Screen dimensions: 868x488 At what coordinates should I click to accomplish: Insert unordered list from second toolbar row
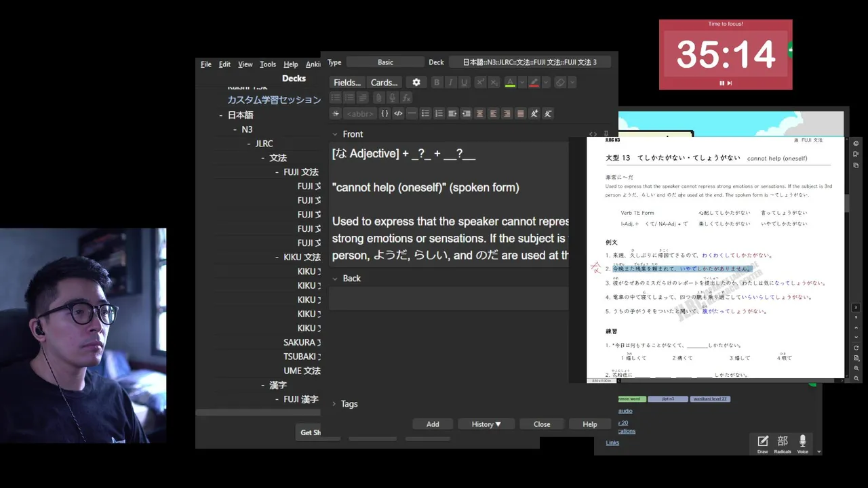tap(336, 98)
